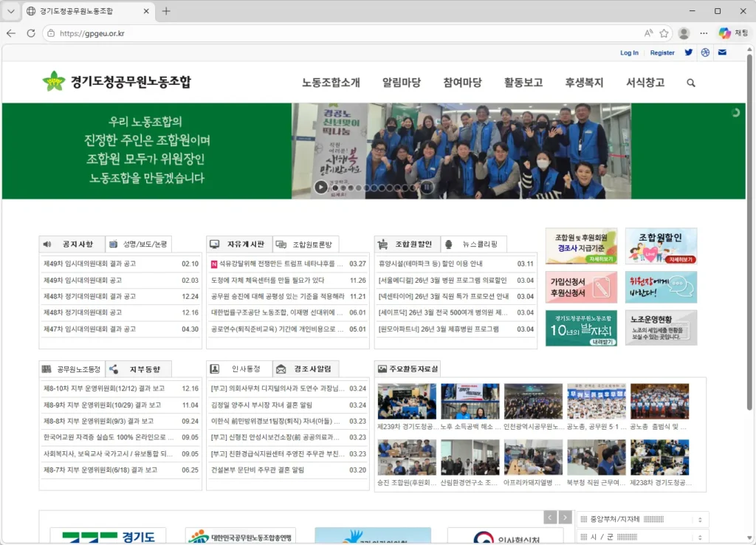Screen dimensions: 756x545
Task: Click the Log In link
Action: (x=629, y=52)
